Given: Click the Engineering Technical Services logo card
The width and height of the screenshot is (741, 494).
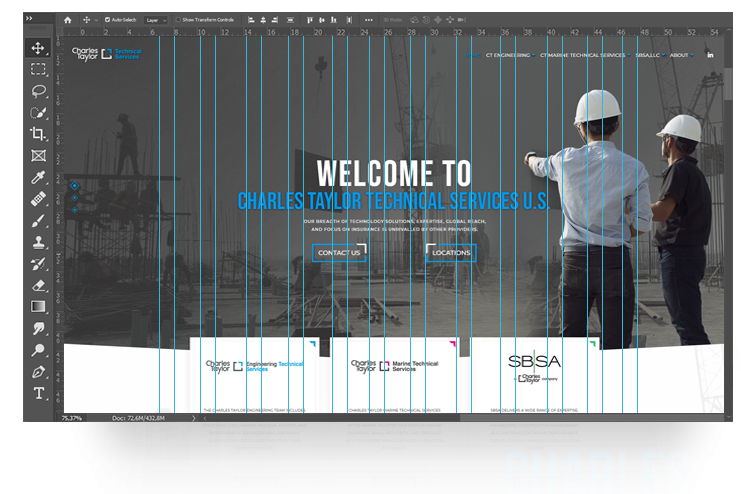Looking at the screenshot, I should coord(255,375).
